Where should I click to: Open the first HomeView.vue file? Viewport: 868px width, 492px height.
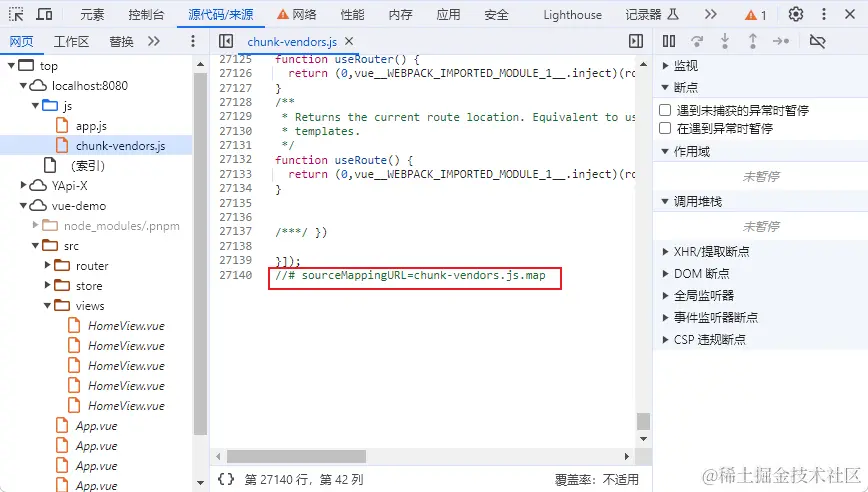click(x=126, y=325)
